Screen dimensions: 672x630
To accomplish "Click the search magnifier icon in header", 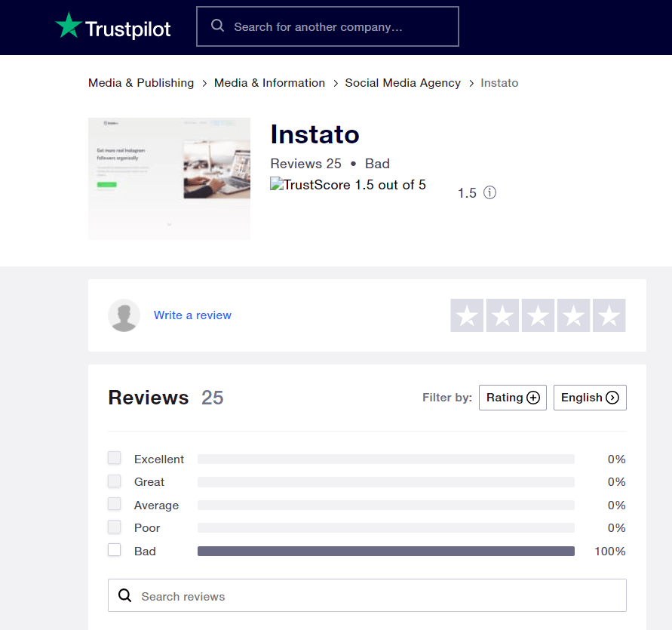I will tap(218, 26).
